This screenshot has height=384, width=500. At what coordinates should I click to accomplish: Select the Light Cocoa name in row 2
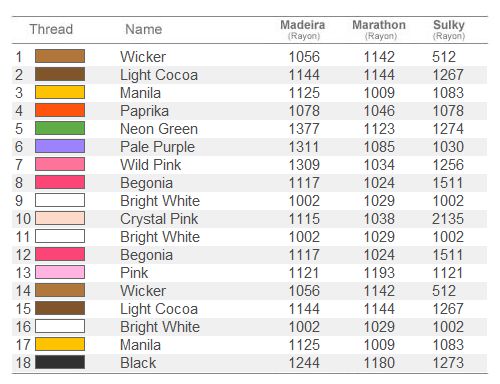(159, 75)
